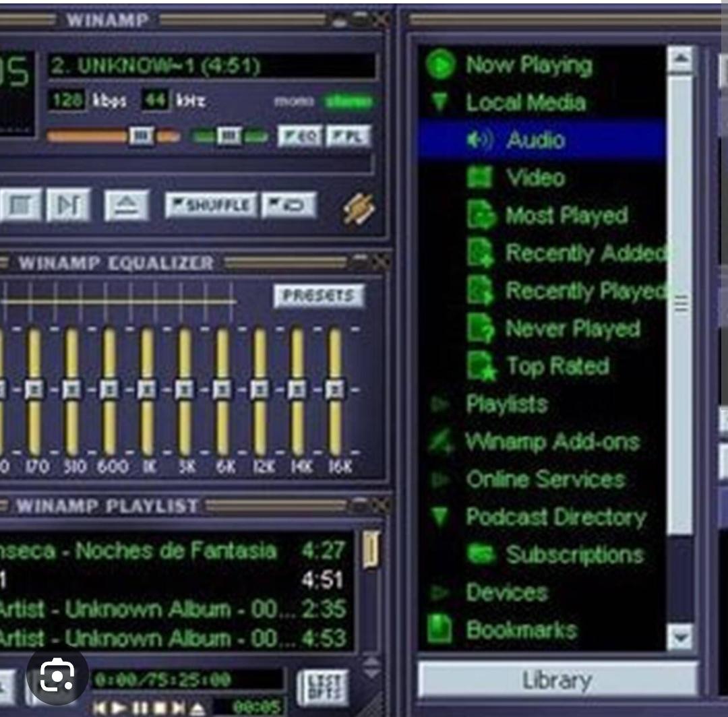Collapse the Podcast Directory tree node
The height and width of the screenshot is (717, 728).
pyautogui.click(x=439, y=516)
